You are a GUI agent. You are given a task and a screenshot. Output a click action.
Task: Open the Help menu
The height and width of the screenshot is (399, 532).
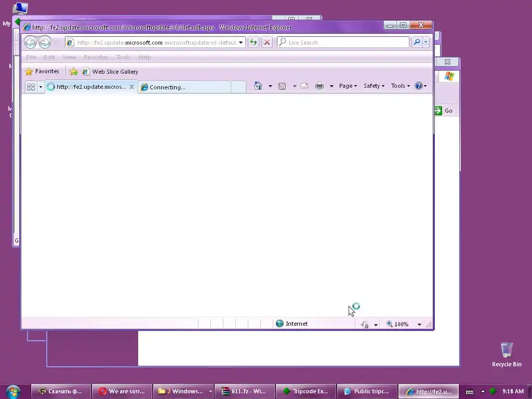click(144, 57)
